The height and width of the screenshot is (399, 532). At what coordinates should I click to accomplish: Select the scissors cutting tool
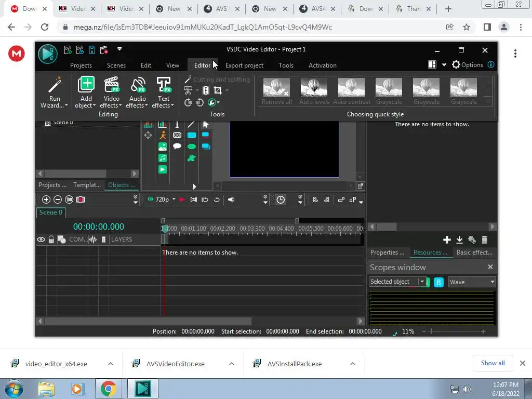coord(188,90)
